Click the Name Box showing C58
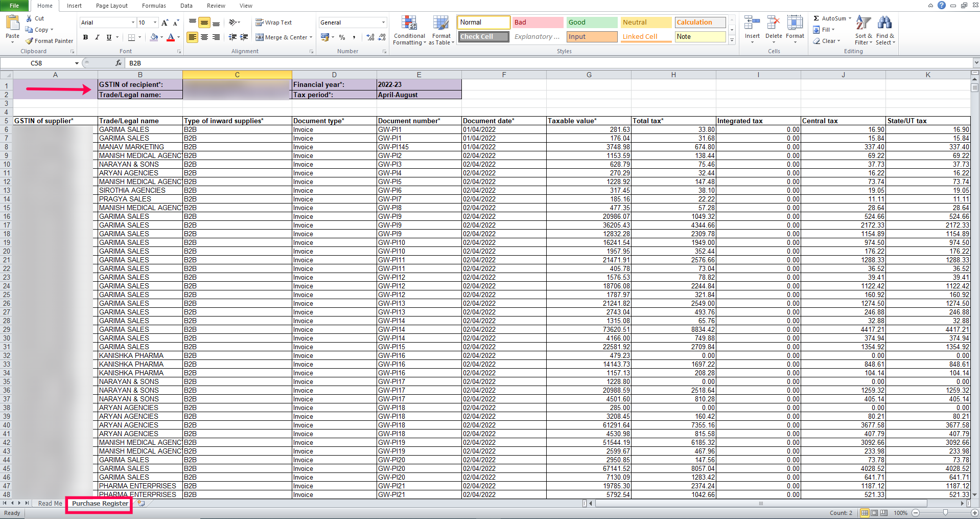Viewport: 980px width, 519px height. click(37, 63)
